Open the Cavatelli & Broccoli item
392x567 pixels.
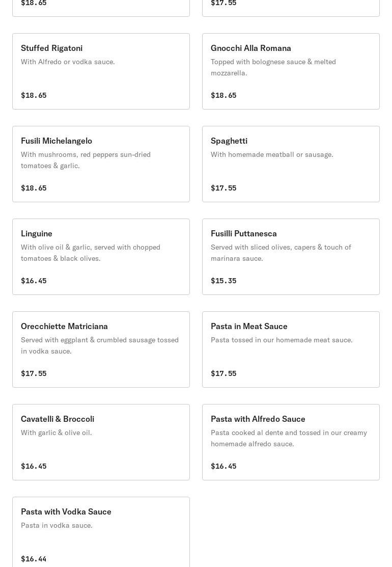click(101, 442)
